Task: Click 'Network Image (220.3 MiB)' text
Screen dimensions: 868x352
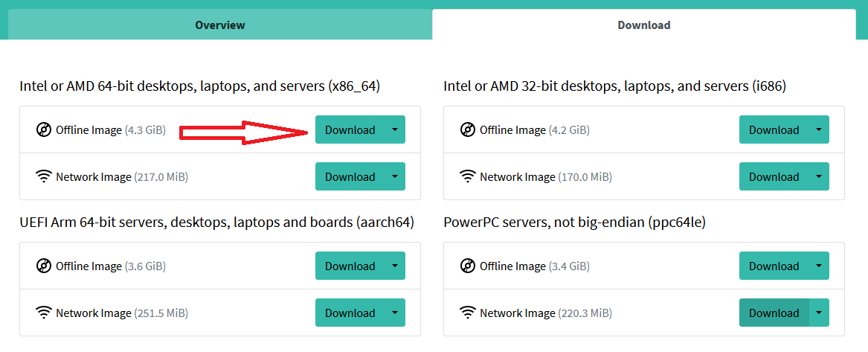Action: (546, 314)
